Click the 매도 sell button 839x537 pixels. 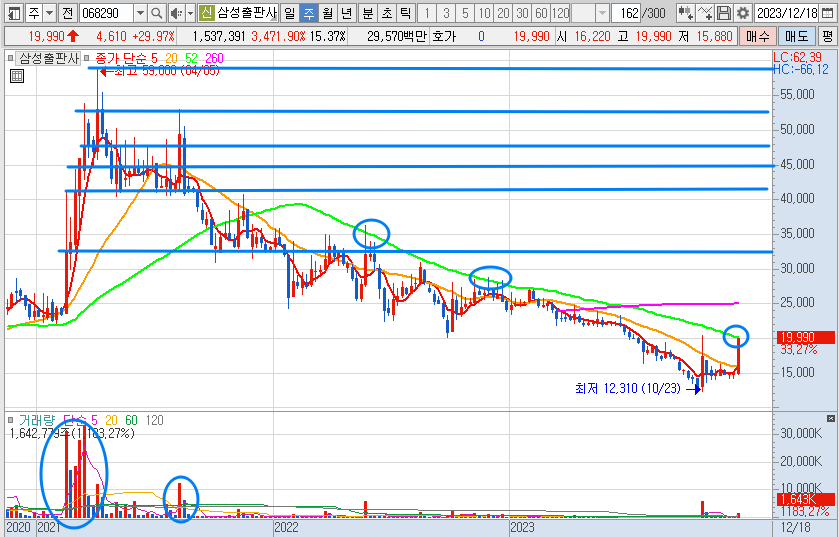coord(796,36)
